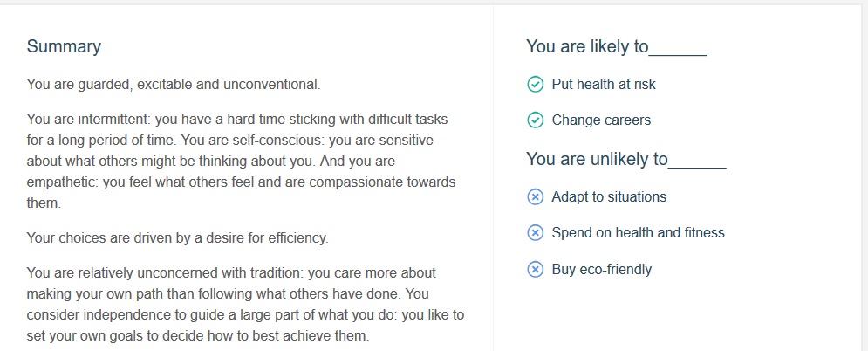The height and width of the screenshot is (351, 868).
Task: Click the X icon beside Spend on health and fitness
Action: (535, 232)
